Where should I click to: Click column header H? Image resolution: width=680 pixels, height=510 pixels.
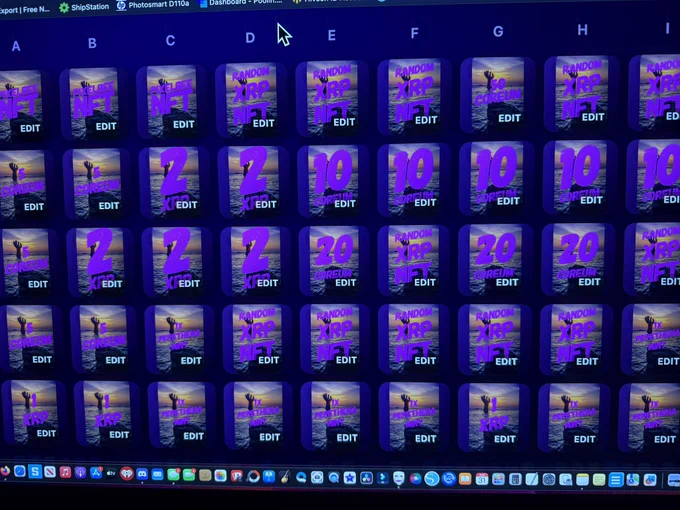pos(582,29)
